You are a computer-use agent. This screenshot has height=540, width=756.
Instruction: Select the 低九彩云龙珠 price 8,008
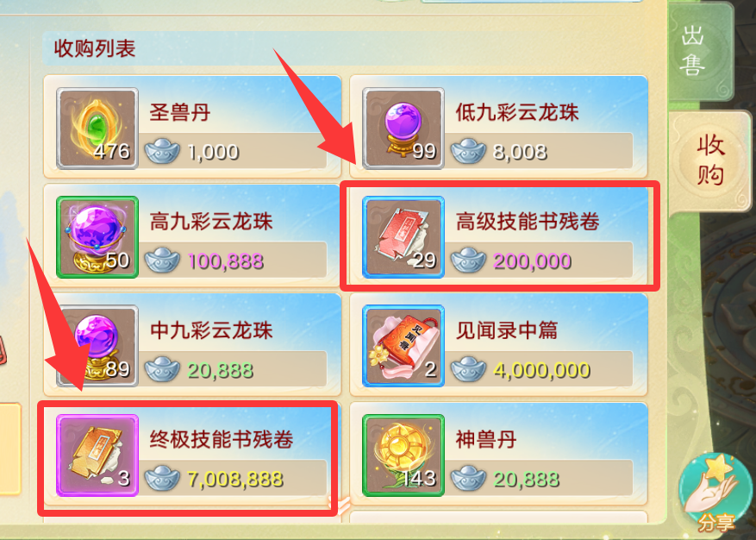click(x=520, y=152)
